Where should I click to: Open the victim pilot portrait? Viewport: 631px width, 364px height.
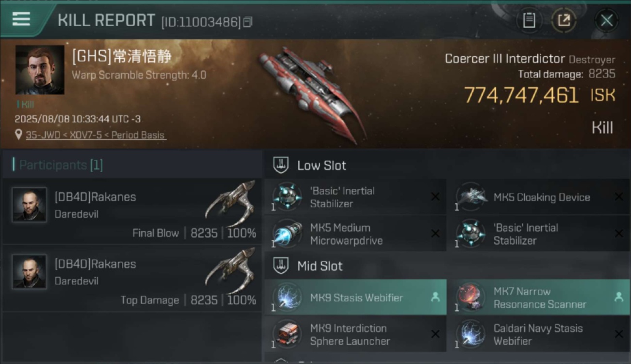(40, 70)
